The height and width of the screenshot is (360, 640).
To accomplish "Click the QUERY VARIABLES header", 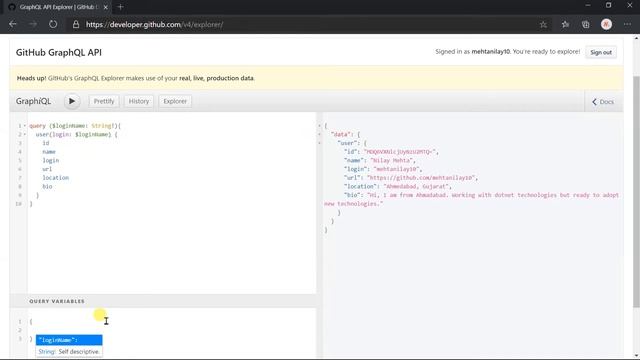I will point(57,301).
